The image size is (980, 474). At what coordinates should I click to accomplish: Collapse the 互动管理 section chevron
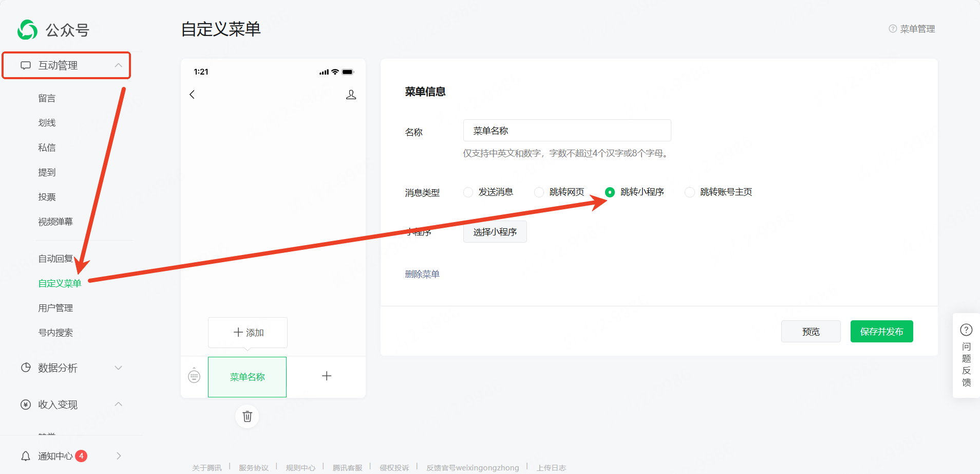tap(118, 65)
